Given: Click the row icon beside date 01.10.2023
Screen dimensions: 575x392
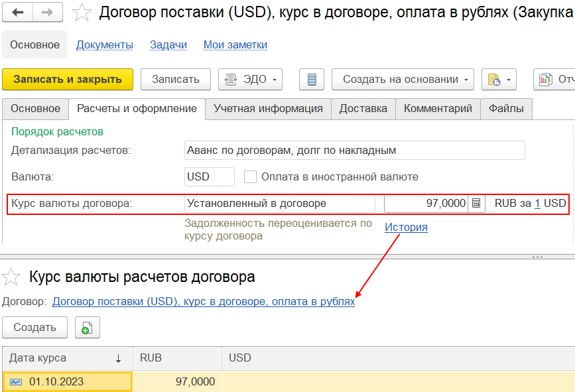Looking at the screenshot, I should coord(16,382).
